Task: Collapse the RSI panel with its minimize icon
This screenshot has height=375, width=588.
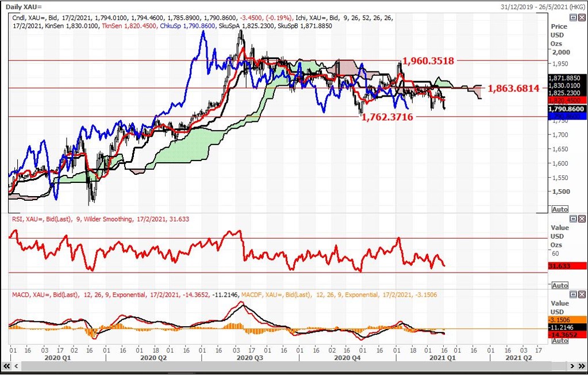Action: [572, 219]
